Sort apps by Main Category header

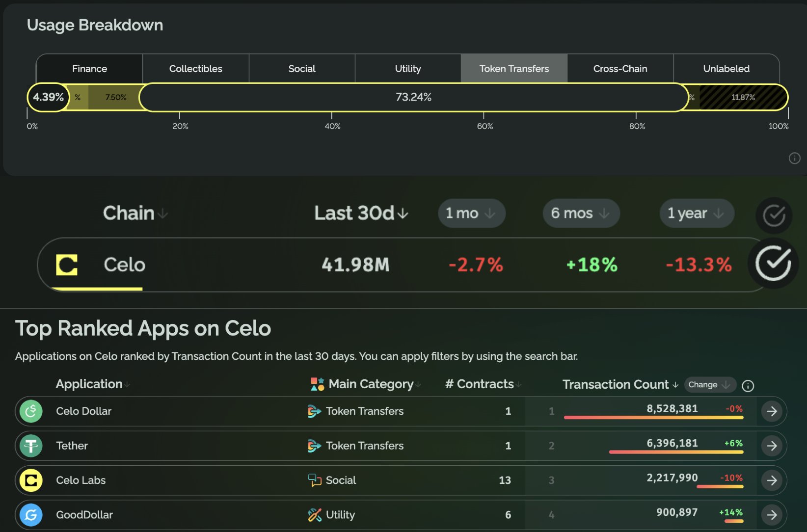click(x=371, y=384)
